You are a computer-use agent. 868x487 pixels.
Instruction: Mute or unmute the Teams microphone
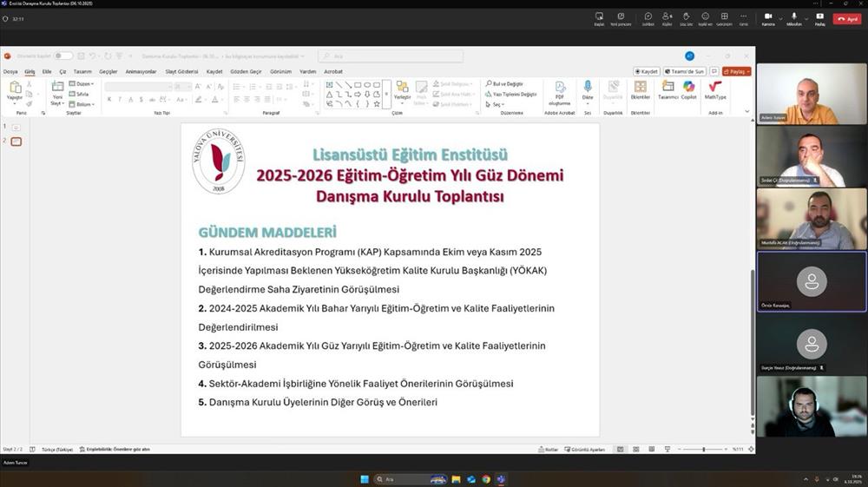pos(793,17)
